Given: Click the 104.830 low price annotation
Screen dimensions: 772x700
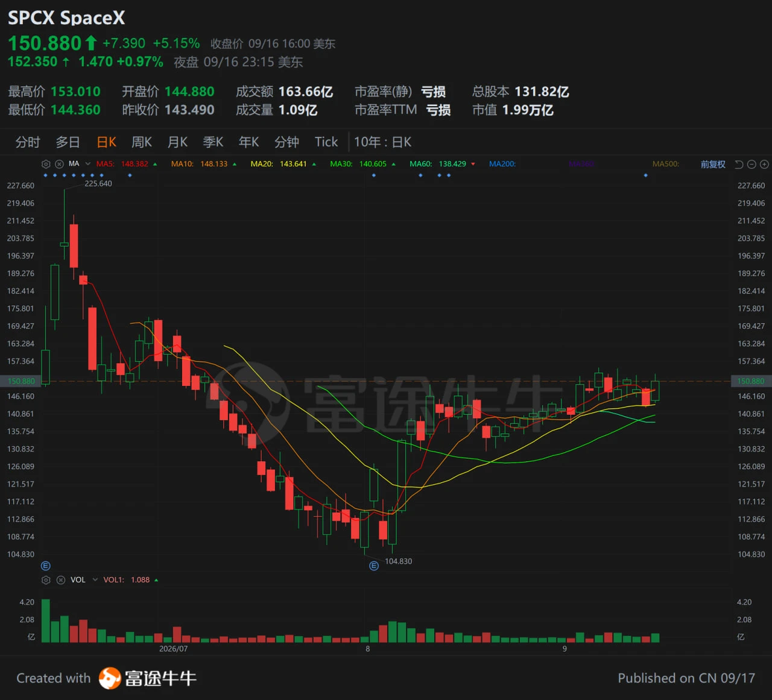Looking at the screenshot, I should pyautogui.click(x=399, y=561).
